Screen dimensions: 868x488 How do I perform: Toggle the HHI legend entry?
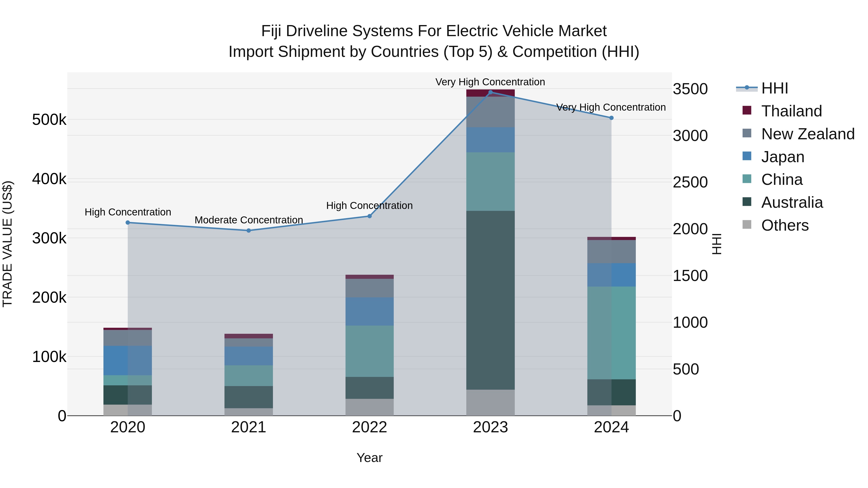[762, 88]
